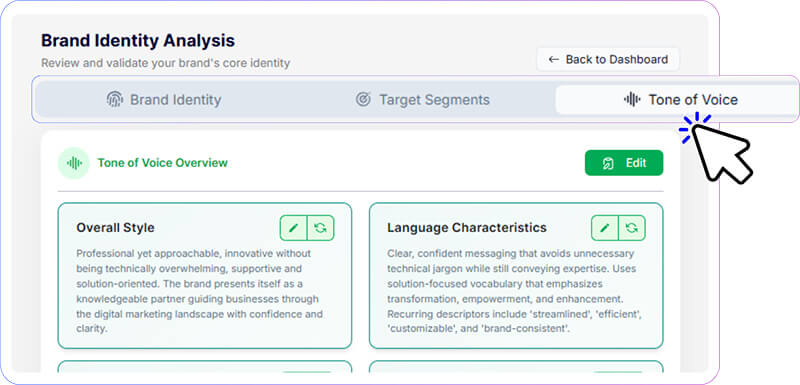The width and height of the screenshot is (800, 385).
Task: Click the green waveform circle icon
Action: [74, 163]
